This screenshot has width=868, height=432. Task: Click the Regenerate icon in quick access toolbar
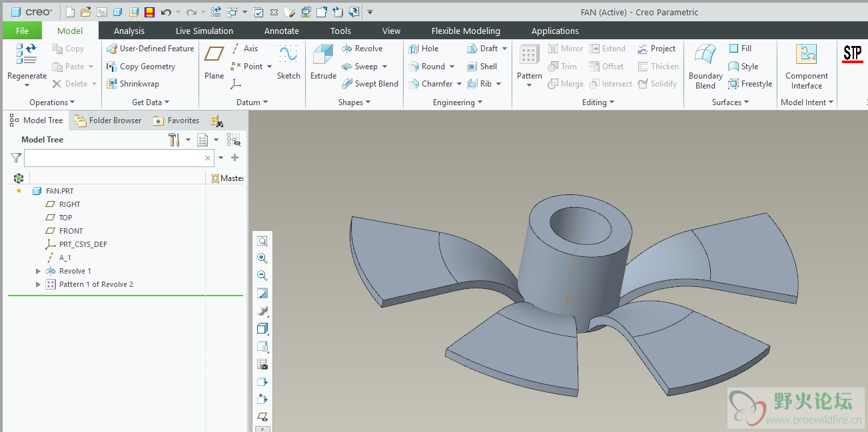click(216, 12)
